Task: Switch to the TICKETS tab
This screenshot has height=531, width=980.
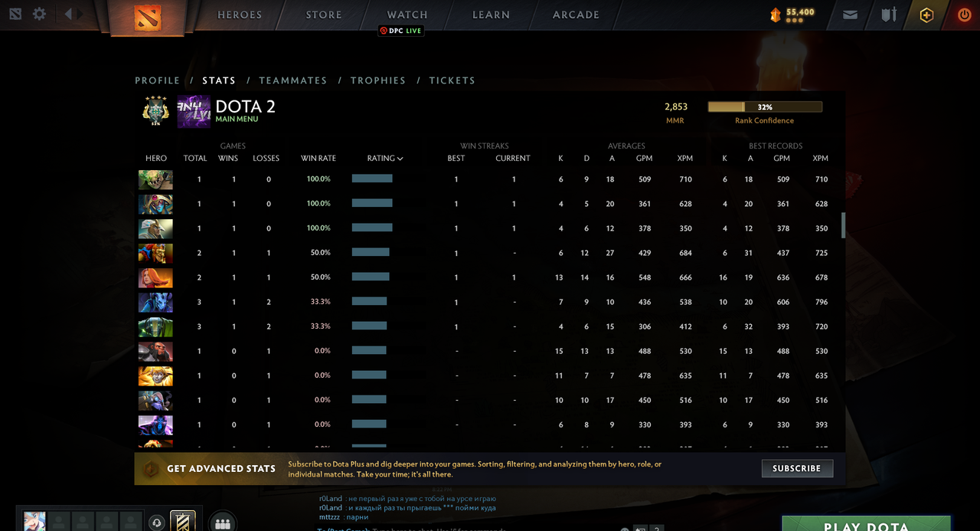Action: point(452,80)
